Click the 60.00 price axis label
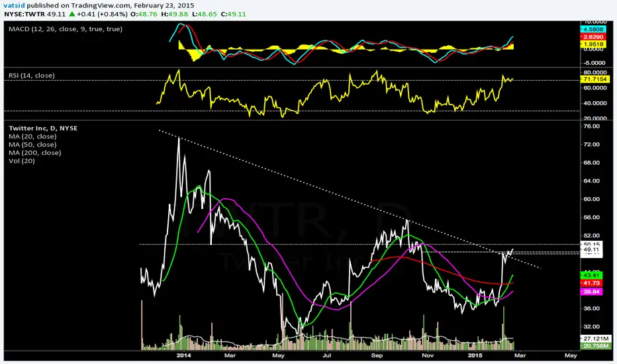 point(591,199)
